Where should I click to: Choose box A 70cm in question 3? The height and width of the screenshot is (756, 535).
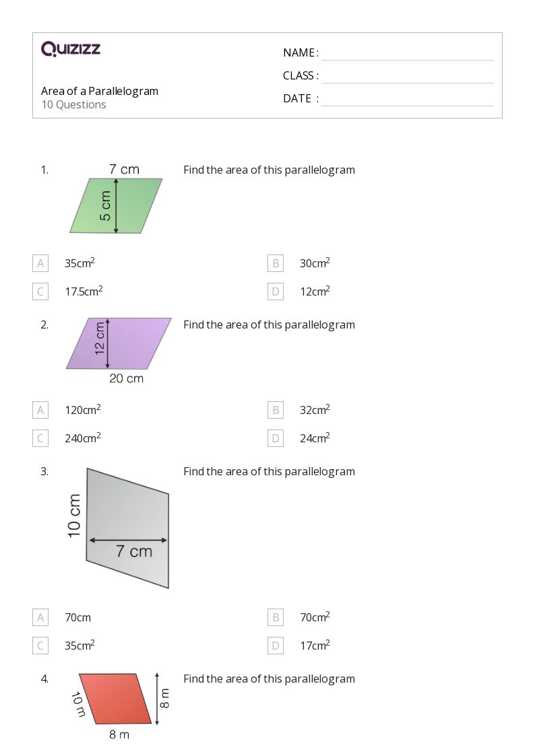[40, 617]
